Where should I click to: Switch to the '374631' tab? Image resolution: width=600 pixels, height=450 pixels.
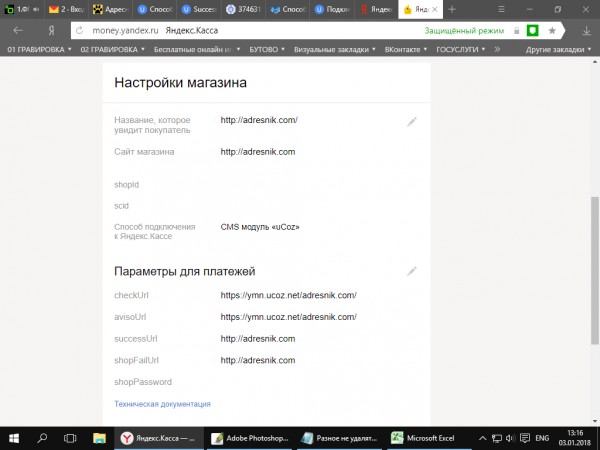click(x=243, y=10)
